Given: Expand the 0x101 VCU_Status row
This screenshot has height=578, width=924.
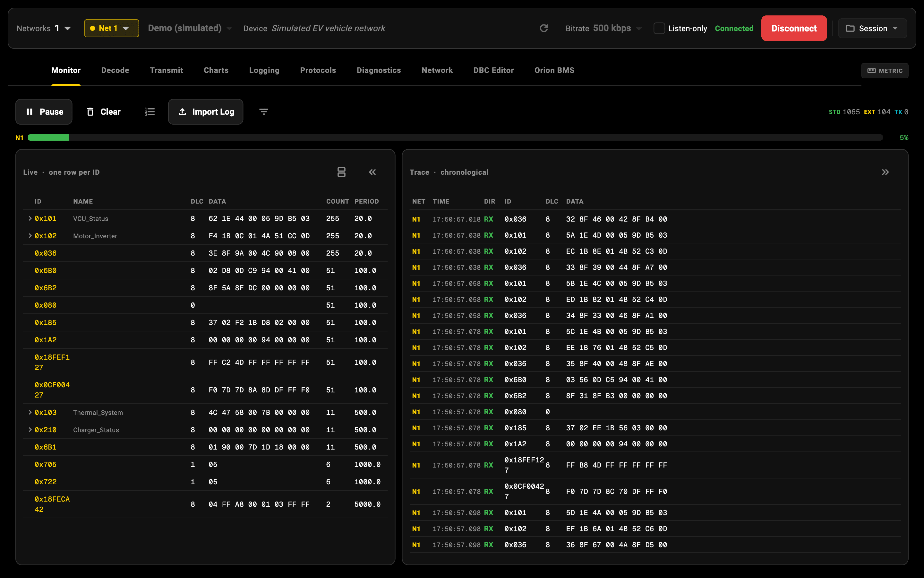Looking at the screenshot, I should tap(30, 218).
